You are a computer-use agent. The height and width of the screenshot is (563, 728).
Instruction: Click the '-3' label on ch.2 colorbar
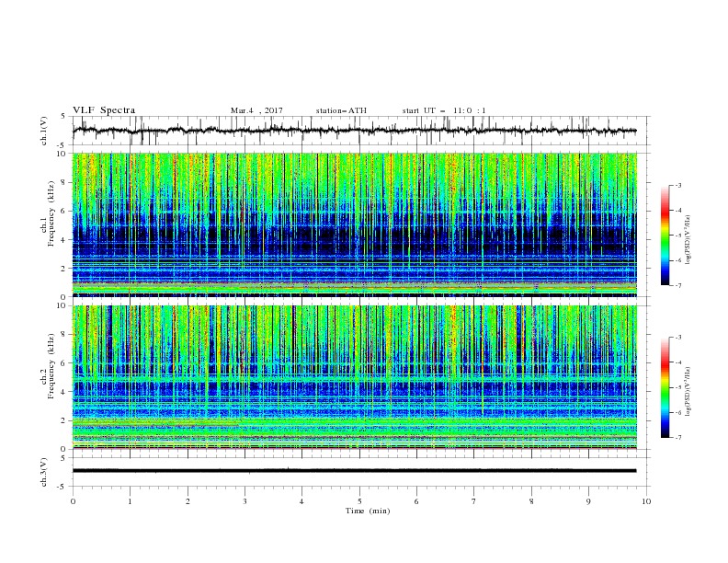[678, 338]
